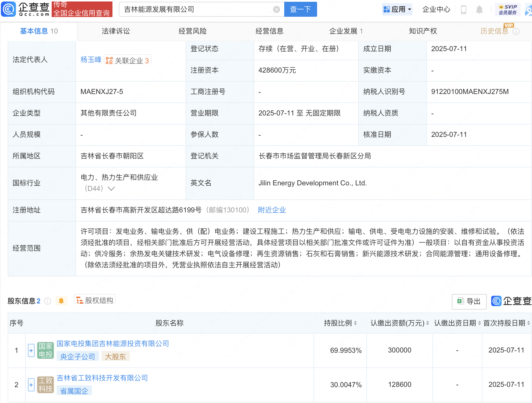Select 128600 subscribed capital cell
The image size is (532, 403).
[x=400, y=384]
